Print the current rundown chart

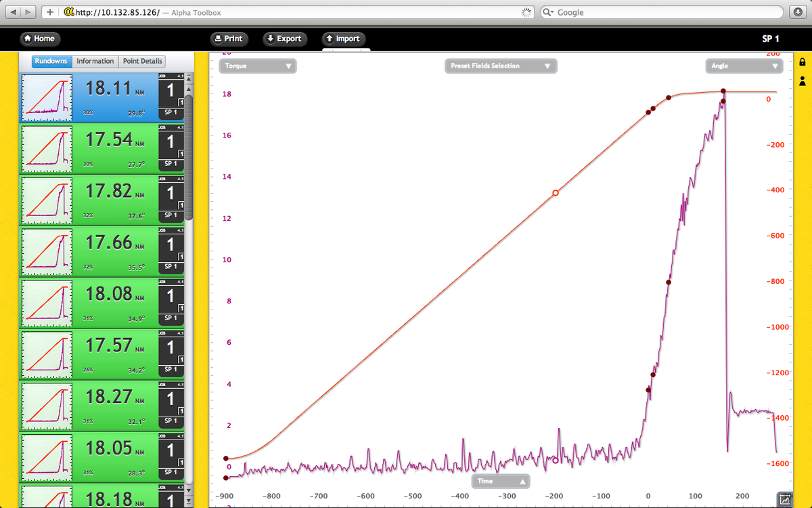[x=228, y=39]
